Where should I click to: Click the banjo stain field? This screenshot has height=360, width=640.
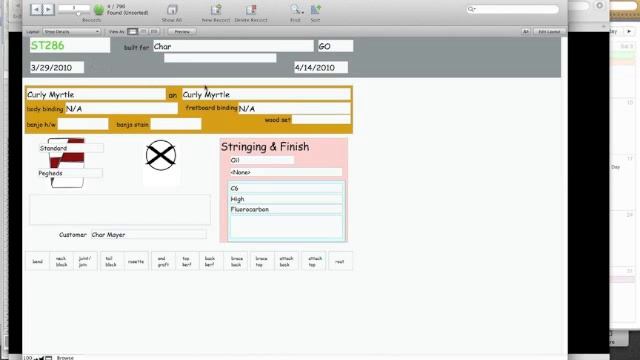click(176, 124)
